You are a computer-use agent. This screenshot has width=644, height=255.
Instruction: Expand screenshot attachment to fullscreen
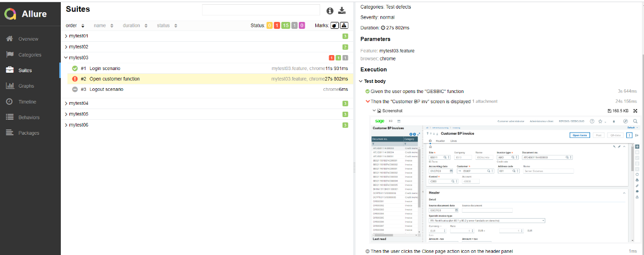pyautogui.click(x=635, y=111)
